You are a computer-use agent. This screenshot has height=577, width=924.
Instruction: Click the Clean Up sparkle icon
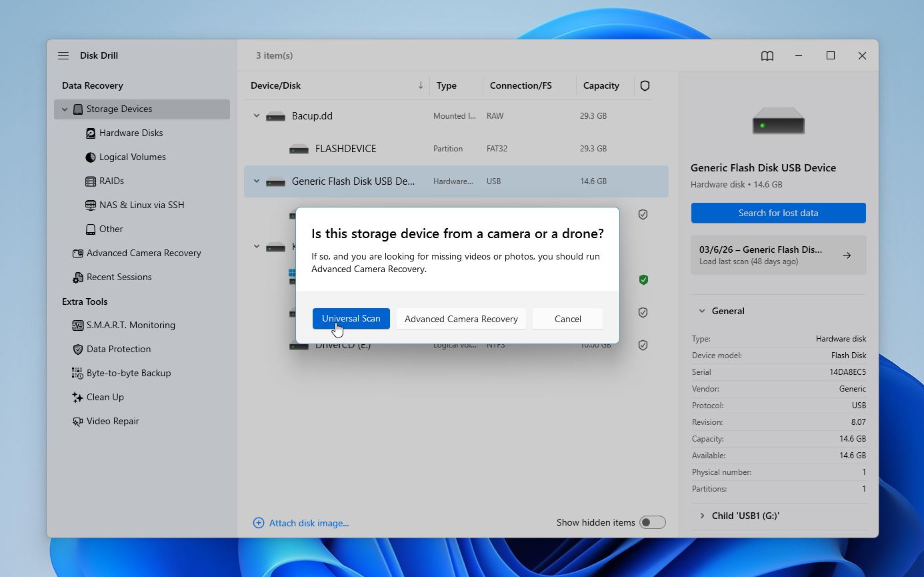click(78, 398)
